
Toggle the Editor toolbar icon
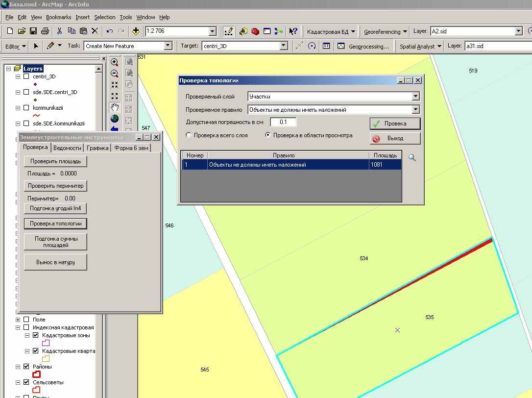point(228,31)
